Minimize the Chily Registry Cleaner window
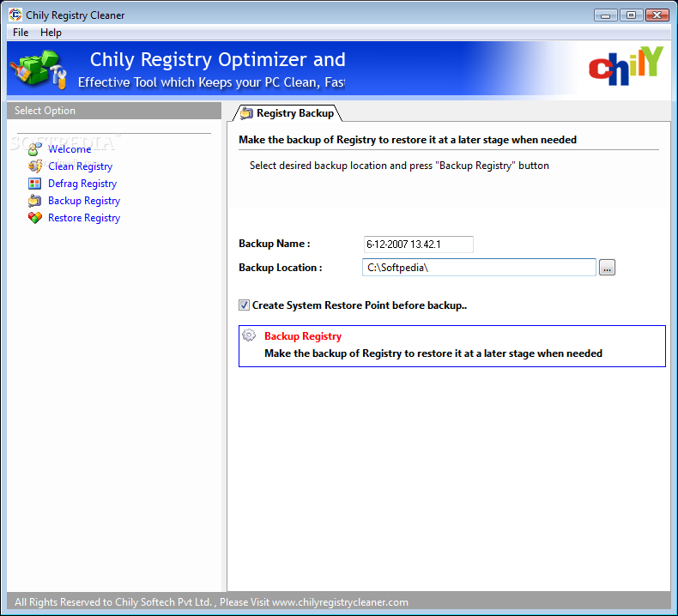This screenshot has height=616, width=678. click(605, 15)
